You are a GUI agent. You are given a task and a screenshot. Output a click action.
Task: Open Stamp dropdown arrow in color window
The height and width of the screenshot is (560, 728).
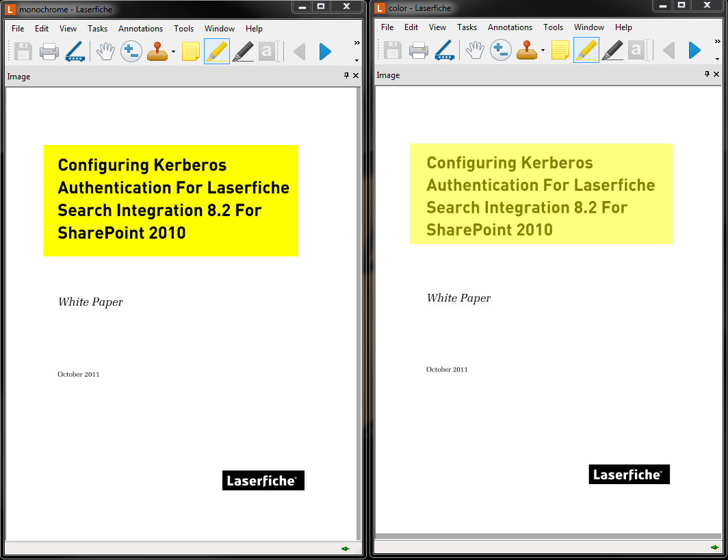pos(543,51)
